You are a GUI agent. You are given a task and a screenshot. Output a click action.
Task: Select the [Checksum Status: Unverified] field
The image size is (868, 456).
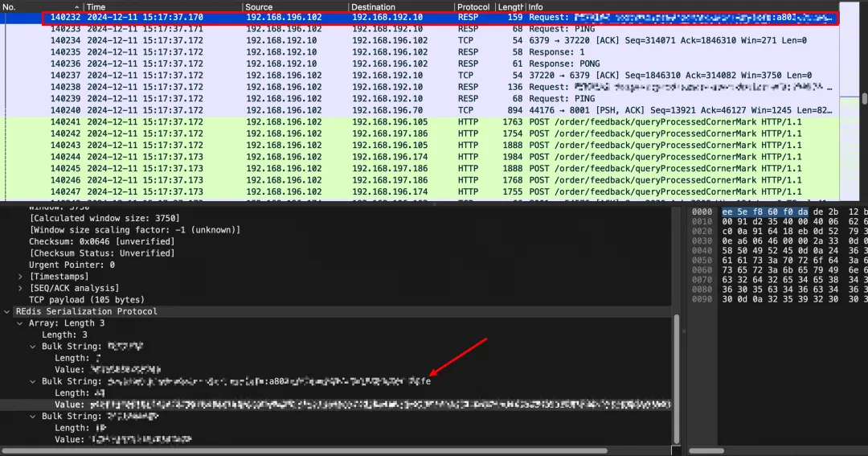coord(102,253)
